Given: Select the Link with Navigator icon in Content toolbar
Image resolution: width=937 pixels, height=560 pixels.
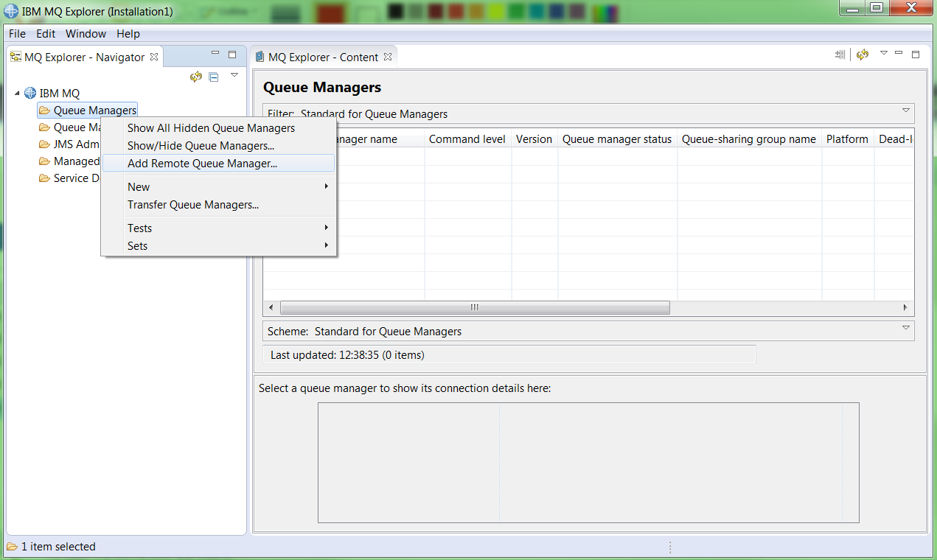Looking at the screenshot, I should coord(839,55).
